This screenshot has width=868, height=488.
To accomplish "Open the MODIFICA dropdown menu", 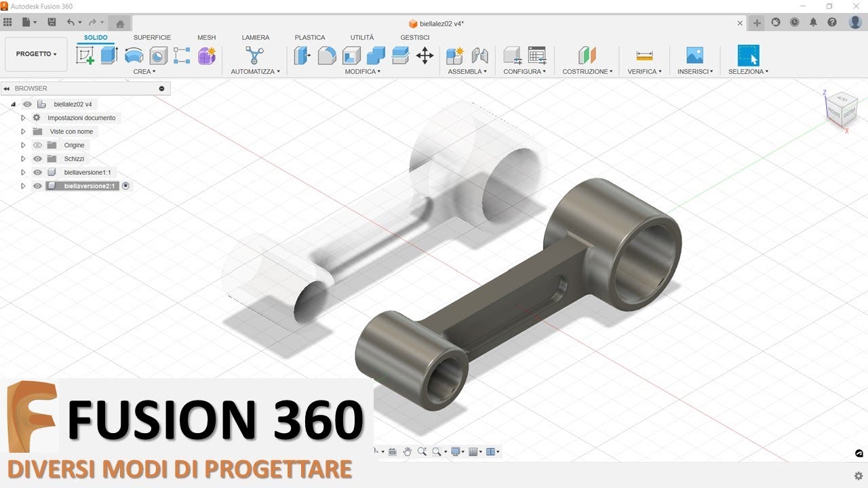I will (363, 71).
